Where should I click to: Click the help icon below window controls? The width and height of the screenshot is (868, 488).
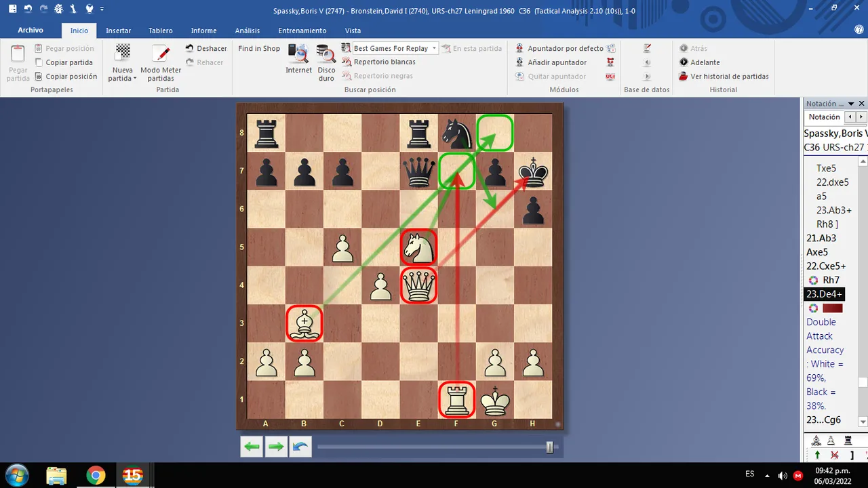[x=858, y=30]
